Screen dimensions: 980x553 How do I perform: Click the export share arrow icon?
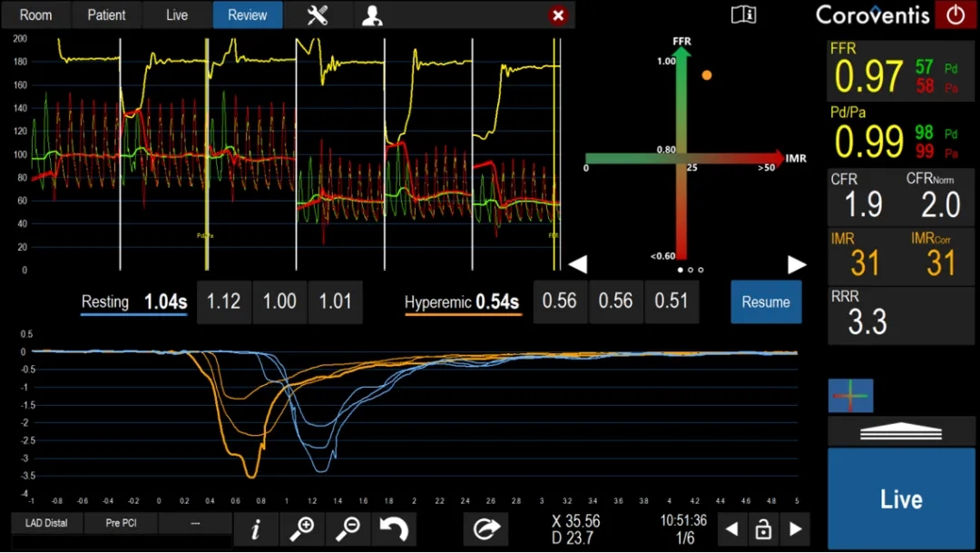[x=486, y=529]
